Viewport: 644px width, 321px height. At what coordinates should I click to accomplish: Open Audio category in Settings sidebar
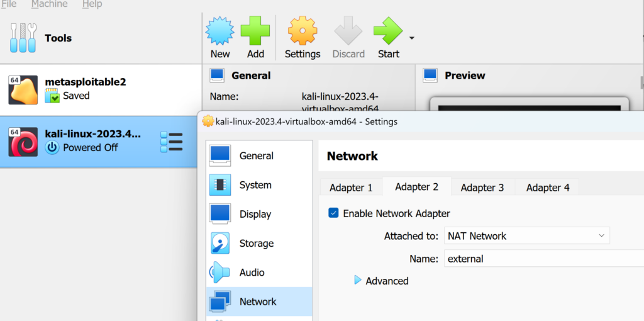click(x=259, y=273)
